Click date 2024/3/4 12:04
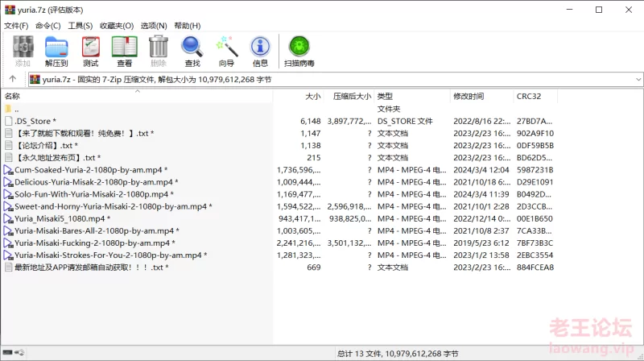This screenshot has width=644, height=361. [x=481, y=170]
